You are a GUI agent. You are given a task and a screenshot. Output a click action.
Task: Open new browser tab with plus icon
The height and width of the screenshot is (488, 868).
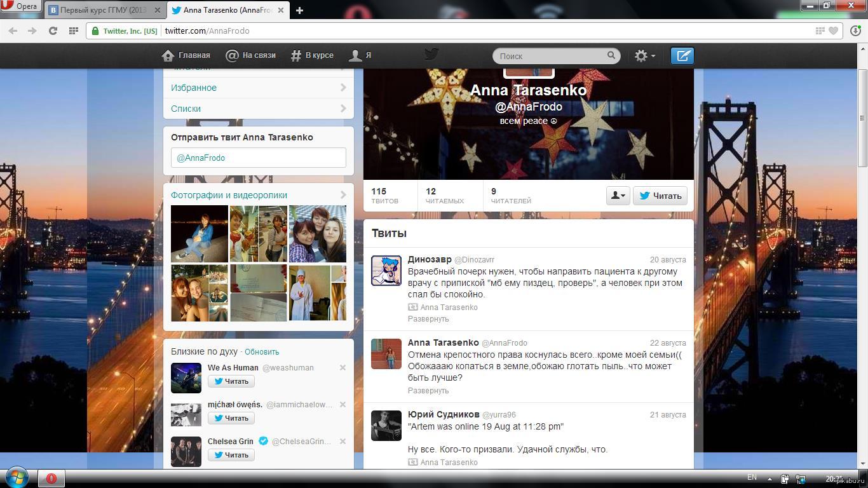click(x=299, y=10)
